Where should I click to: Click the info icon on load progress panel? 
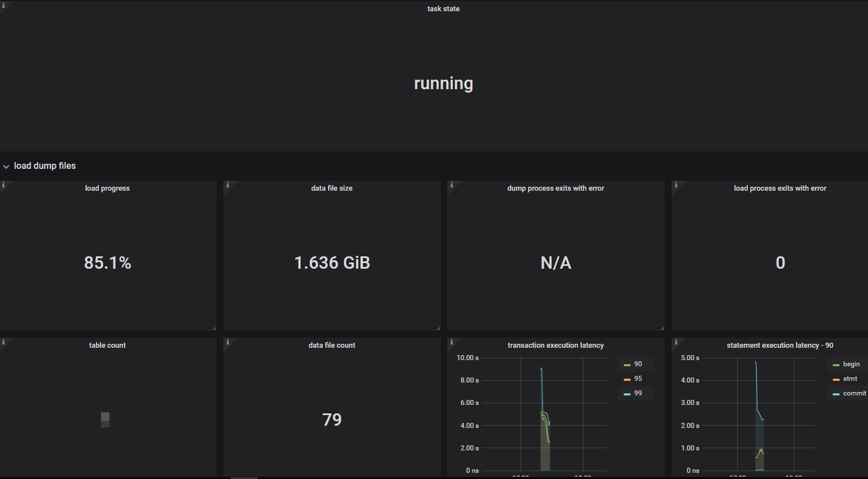pos(3,185)
